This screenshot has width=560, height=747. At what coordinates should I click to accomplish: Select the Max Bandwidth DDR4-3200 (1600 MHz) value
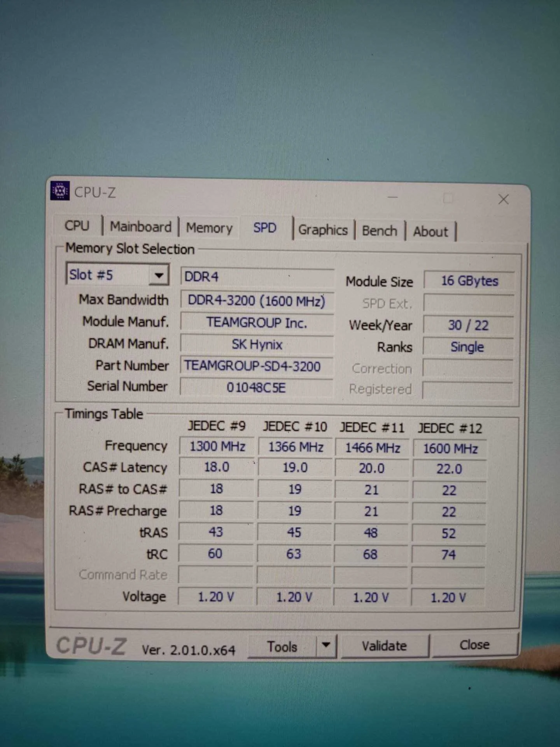point(257,301)
